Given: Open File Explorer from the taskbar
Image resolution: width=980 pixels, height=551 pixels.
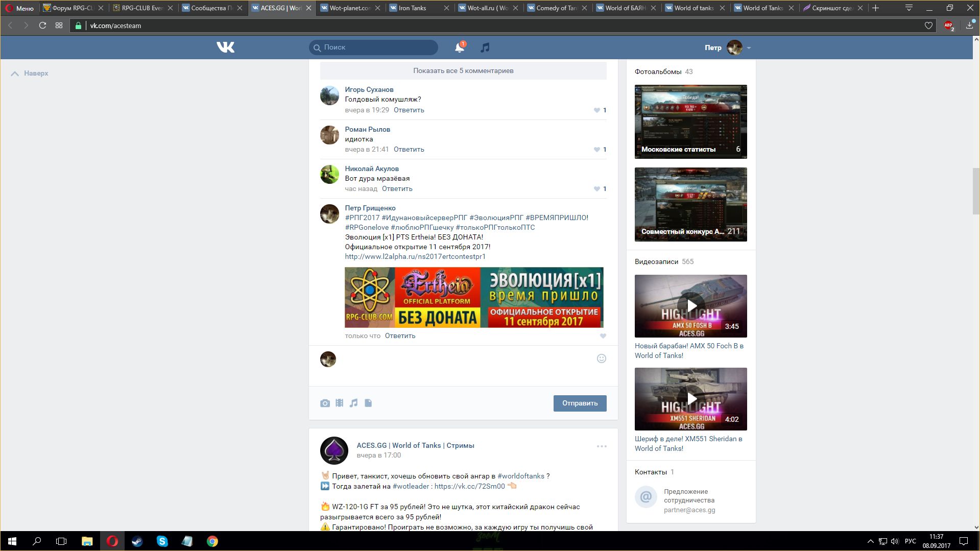Looking at the screenshot, I should (x=87, y=541).
